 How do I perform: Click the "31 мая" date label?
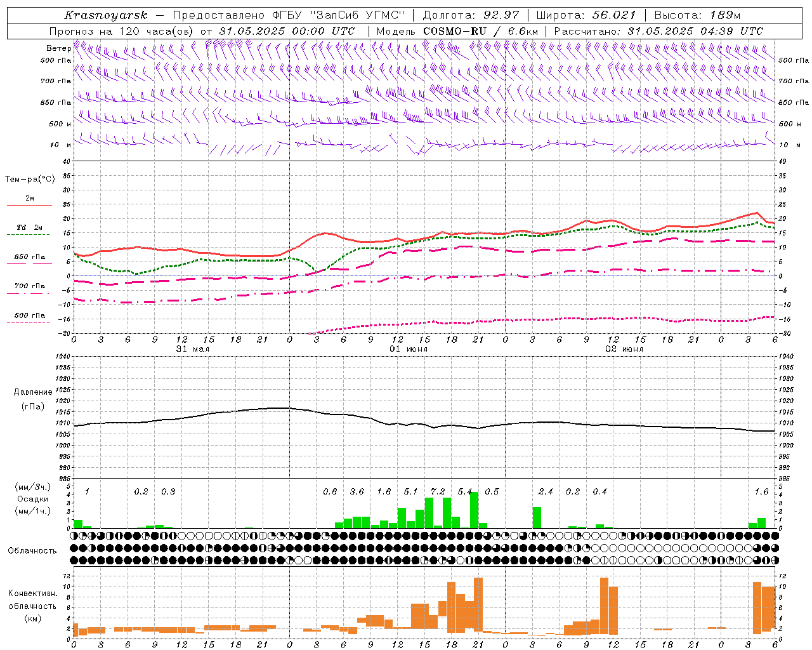[x=192, y=349]
